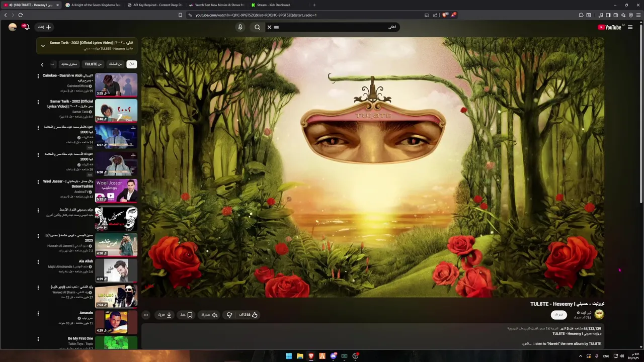644x362 pixels.
Task: Open the browser main menu
Action: pos(639,15)
